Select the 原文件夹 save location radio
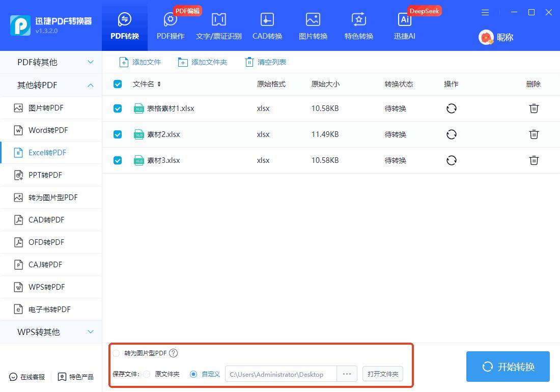560x392 pixels. [x=147, y=374]
